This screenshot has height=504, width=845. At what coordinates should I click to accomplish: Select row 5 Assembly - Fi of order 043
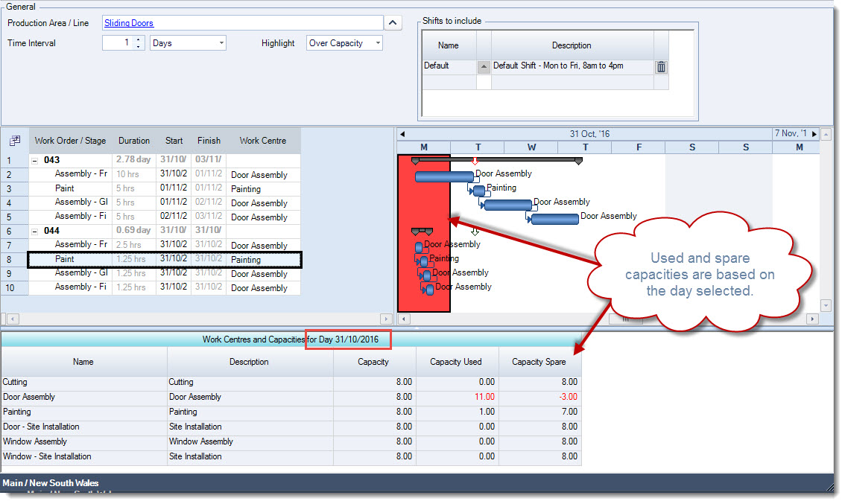point(165,217)
